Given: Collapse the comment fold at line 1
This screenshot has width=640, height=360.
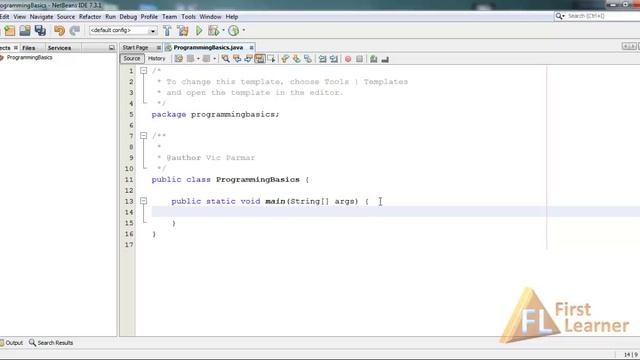Looking at the screenshot, I should 144,71.
